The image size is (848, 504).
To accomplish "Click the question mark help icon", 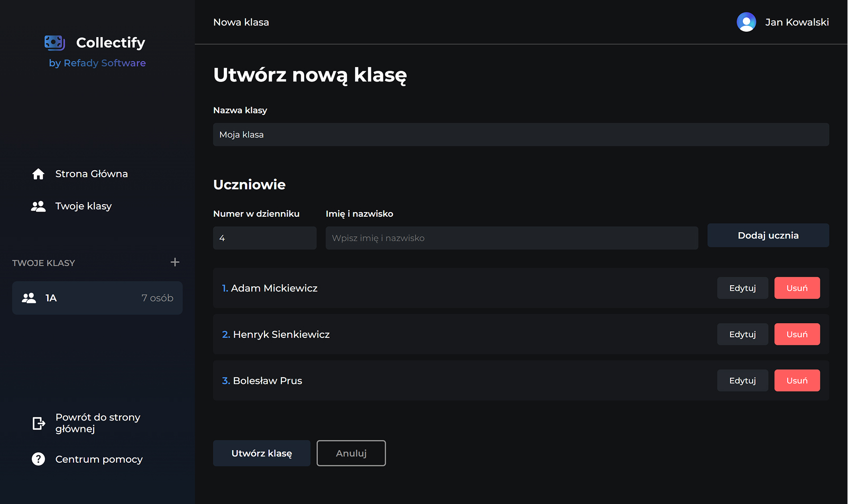I will click(x=38, y=459).
